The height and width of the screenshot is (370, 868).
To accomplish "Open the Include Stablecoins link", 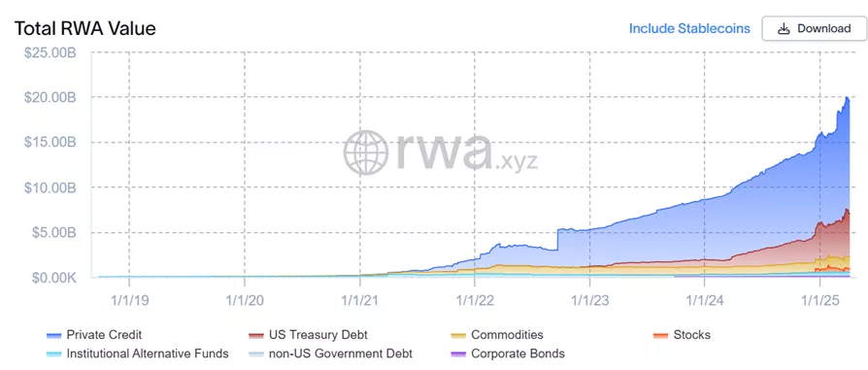I will coord(689,28).
